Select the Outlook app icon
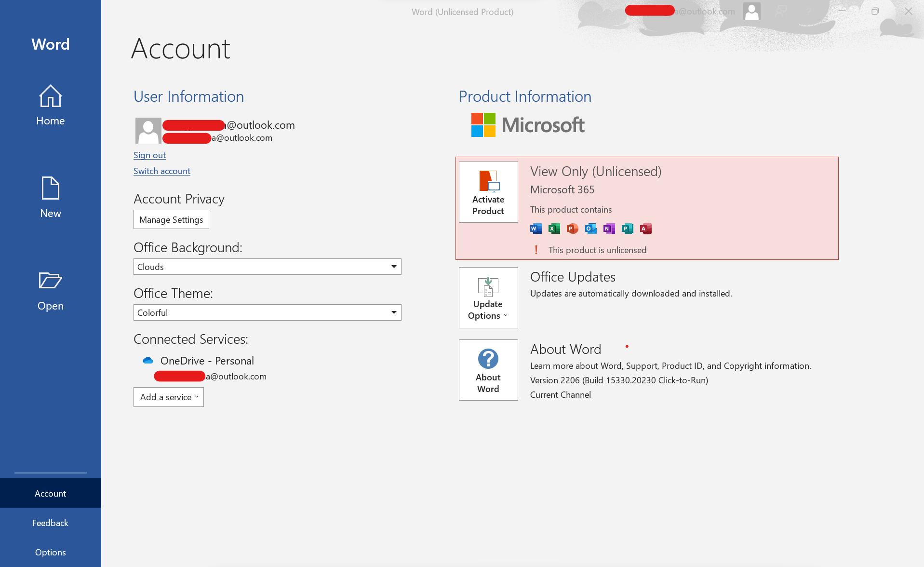The width and height of the screenshot is (924, 567). tap(590, 229)
